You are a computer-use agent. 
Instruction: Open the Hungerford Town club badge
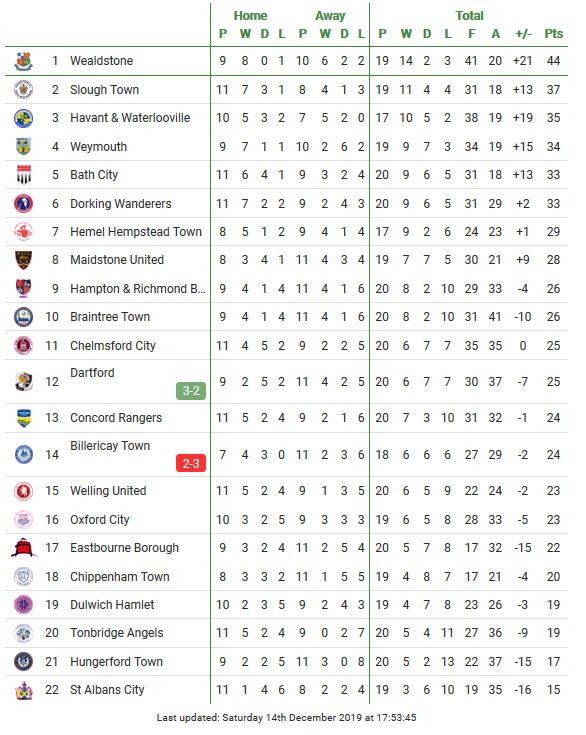[x=23, y=661]
